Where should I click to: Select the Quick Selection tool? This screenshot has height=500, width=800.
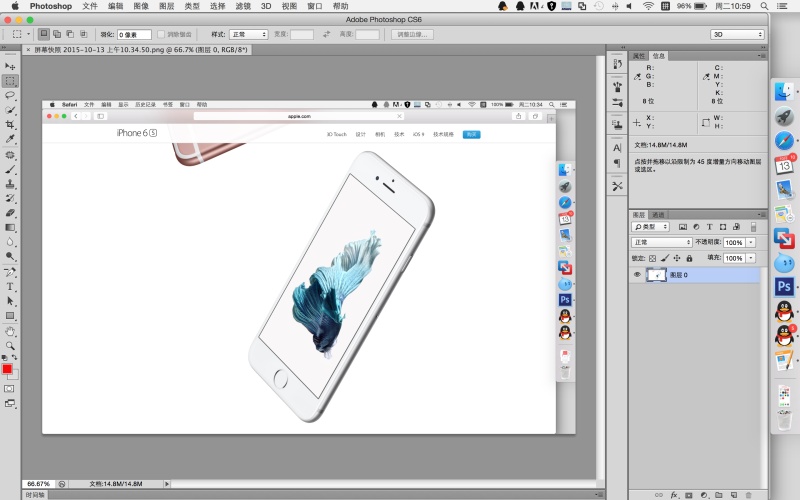tap(10, 110)
